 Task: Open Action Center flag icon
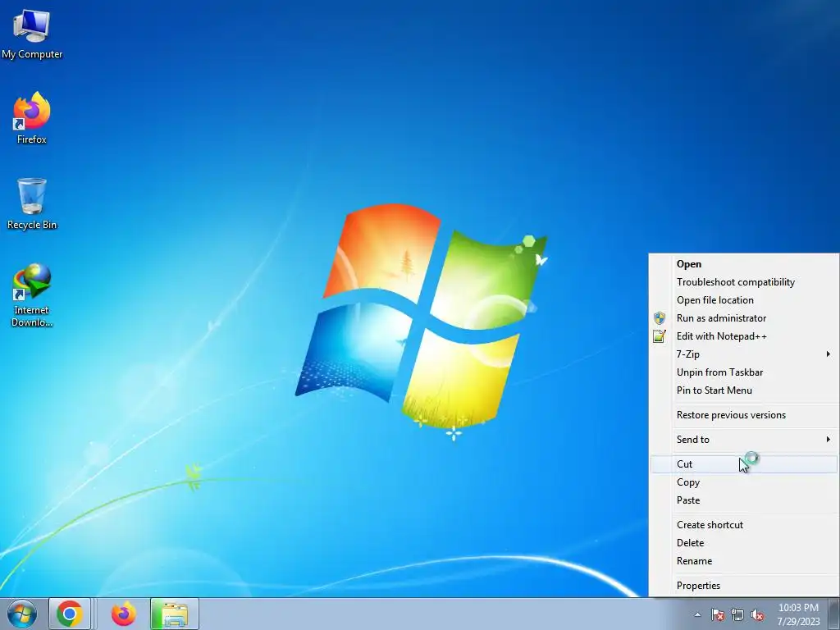[x=718, y=614]
